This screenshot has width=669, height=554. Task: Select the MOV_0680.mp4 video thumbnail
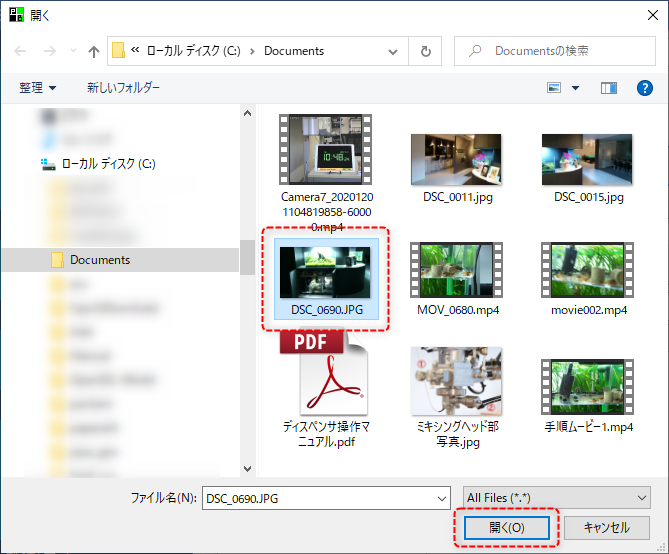[x=457, y=270]
